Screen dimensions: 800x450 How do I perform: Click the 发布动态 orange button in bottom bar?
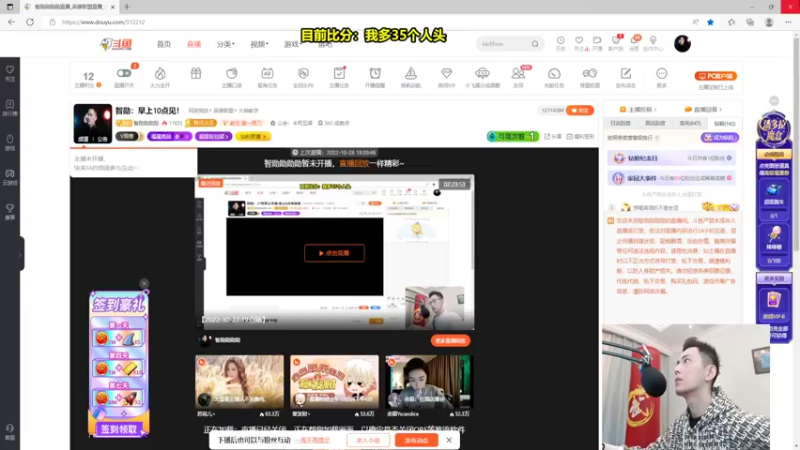[x=416, y=440]
